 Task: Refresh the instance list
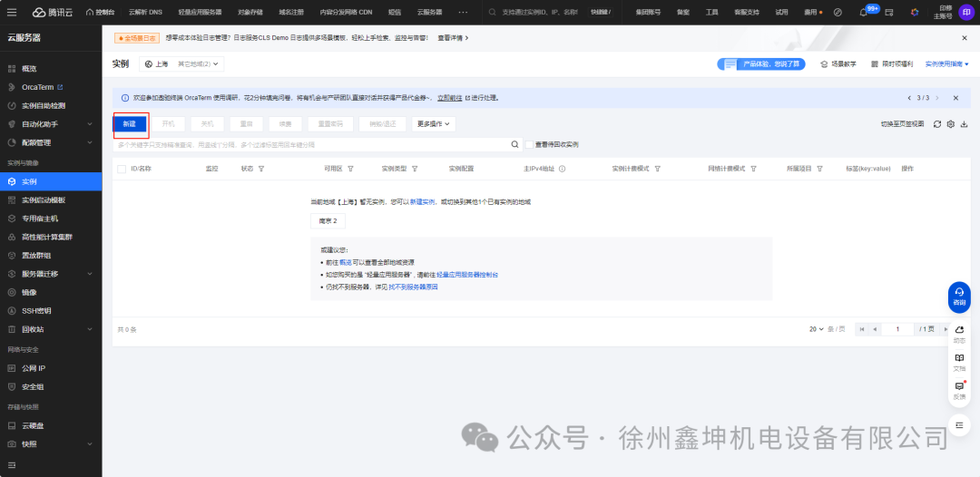coord(936,123)
